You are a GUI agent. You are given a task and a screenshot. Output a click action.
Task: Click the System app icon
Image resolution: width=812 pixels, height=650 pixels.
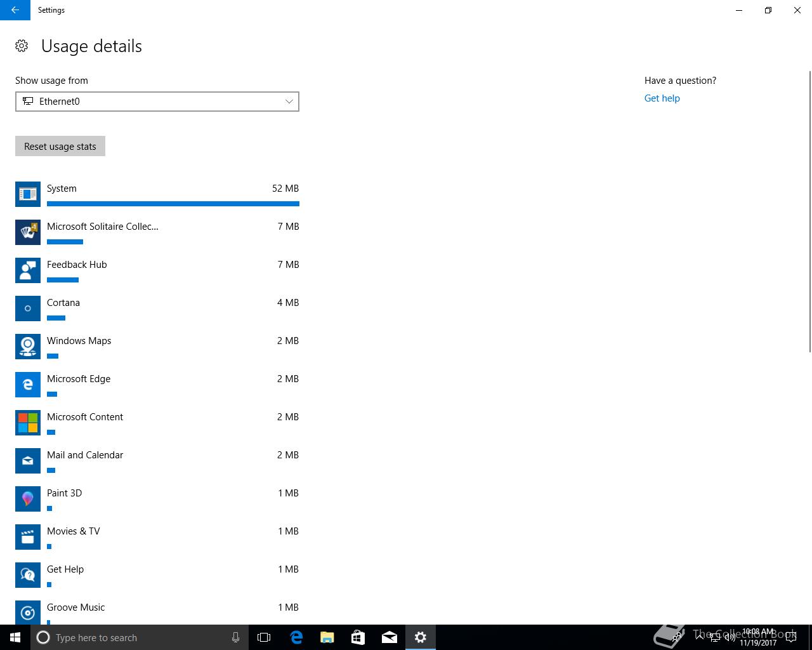28,194
